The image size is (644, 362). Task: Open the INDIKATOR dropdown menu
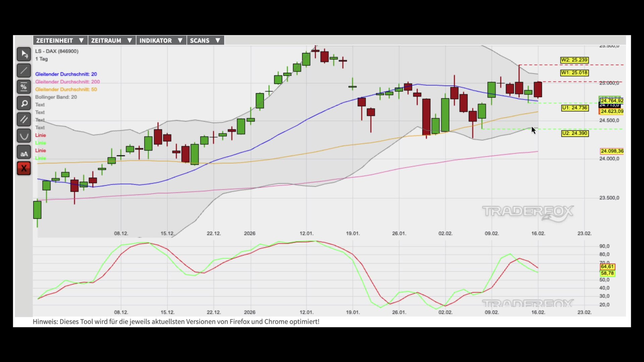click(161, 41)
